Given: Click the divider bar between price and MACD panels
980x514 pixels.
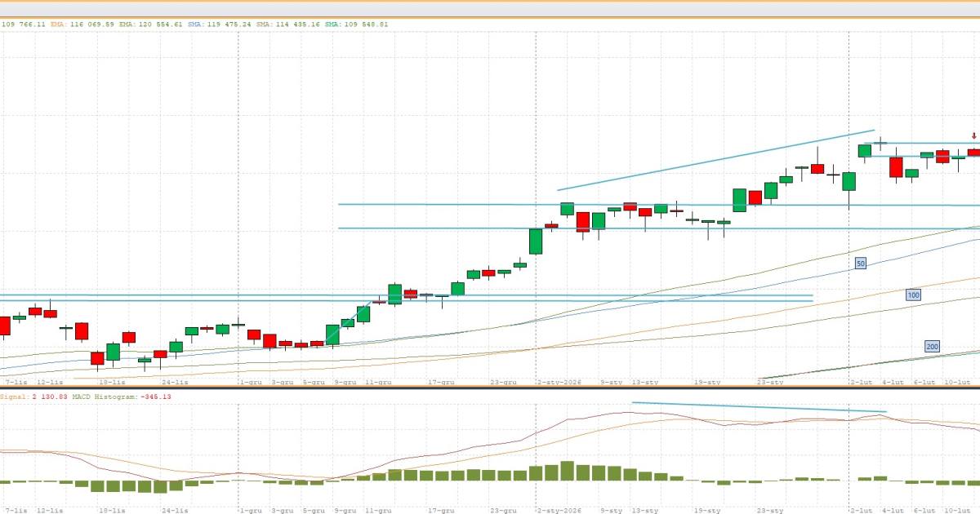Looking at the screenshot, I should 490,388.
